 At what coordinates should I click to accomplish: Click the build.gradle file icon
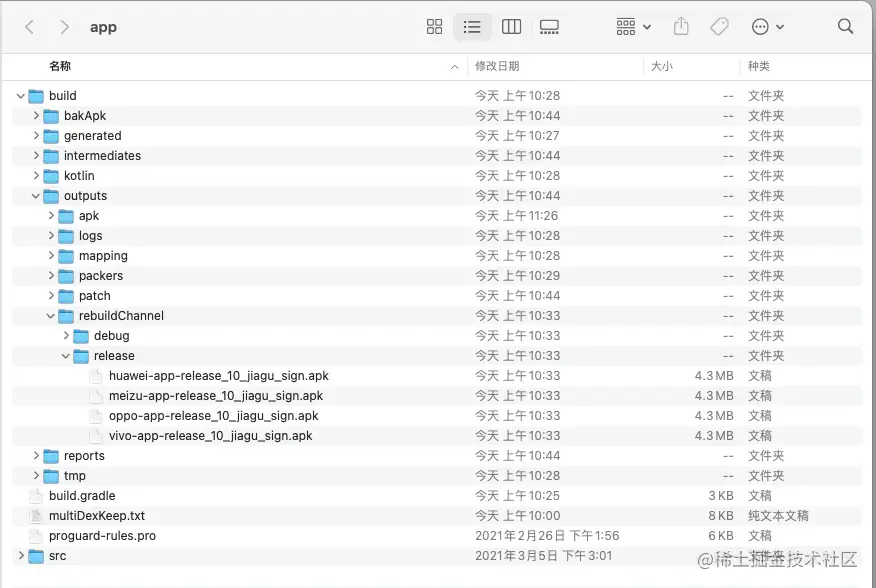36,496
